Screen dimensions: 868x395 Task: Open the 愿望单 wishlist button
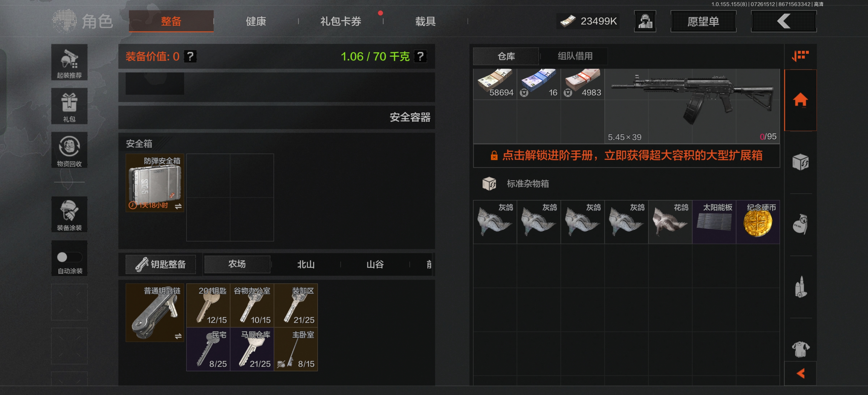[703, 21]
